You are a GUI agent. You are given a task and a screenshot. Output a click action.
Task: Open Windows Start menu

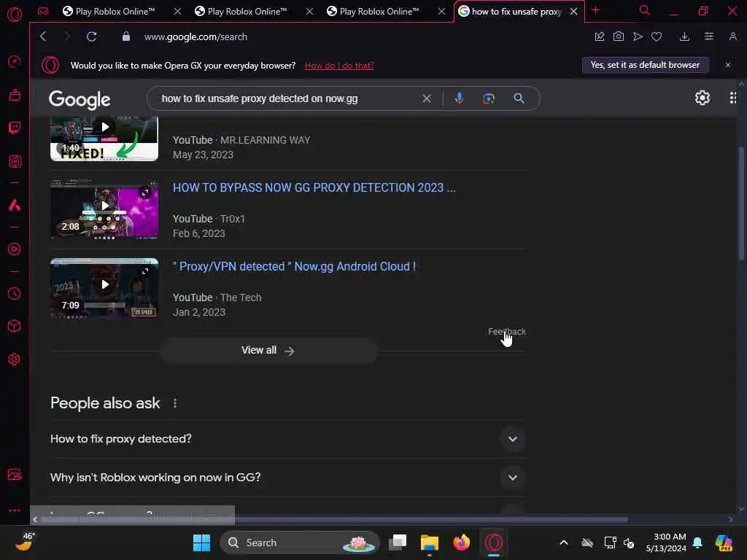click(x=201, y=542)
